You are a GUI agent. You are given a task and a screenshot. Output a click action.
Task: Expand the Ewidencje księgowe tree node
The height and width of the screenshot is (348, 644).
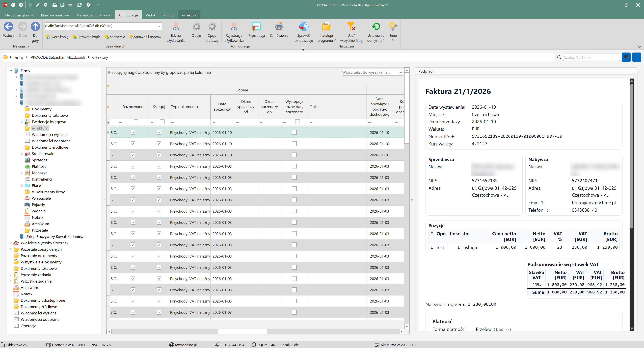(22, 122)
